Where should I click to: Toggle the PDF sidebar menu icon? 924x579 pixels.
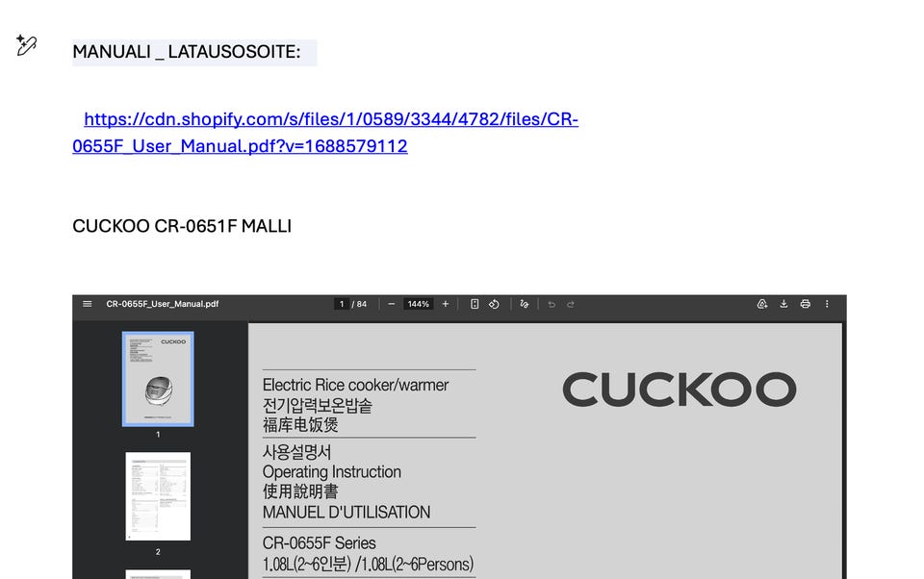[88, 304]
